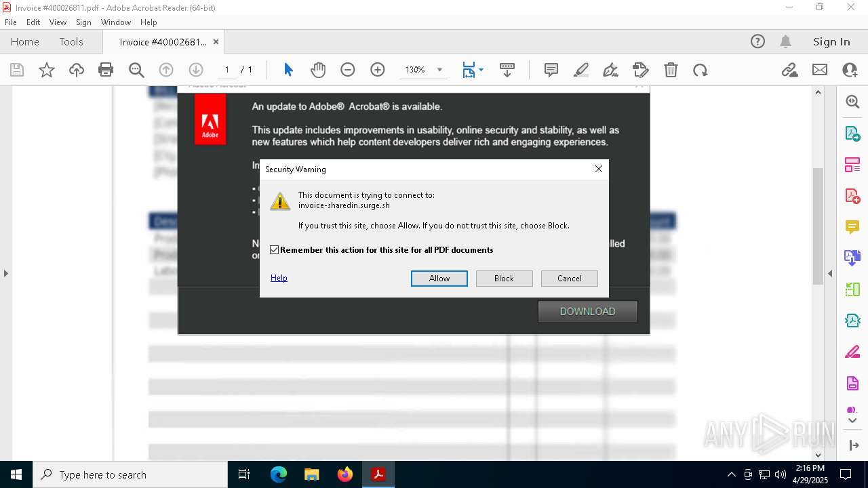Image resolution: width=868 pixels, height=488 pixels.
Task: Click the Allow button
Action: [439, 279]
